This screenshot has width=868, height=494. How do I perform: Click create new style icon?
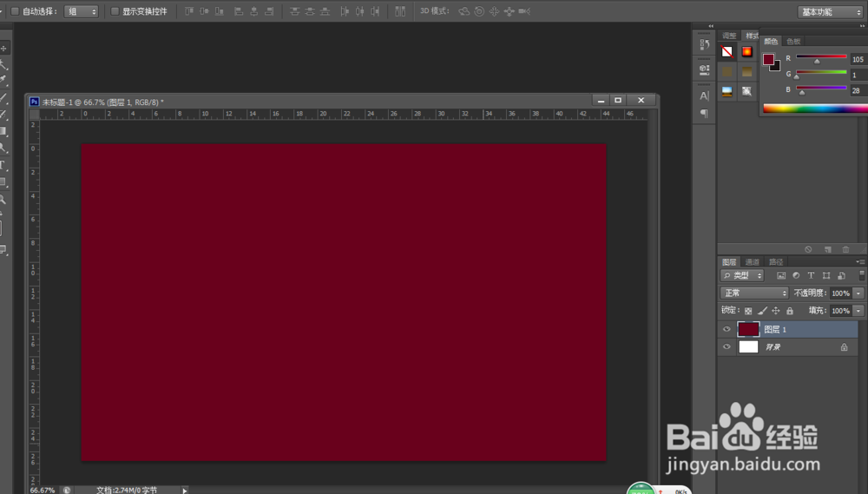point(827,249)
